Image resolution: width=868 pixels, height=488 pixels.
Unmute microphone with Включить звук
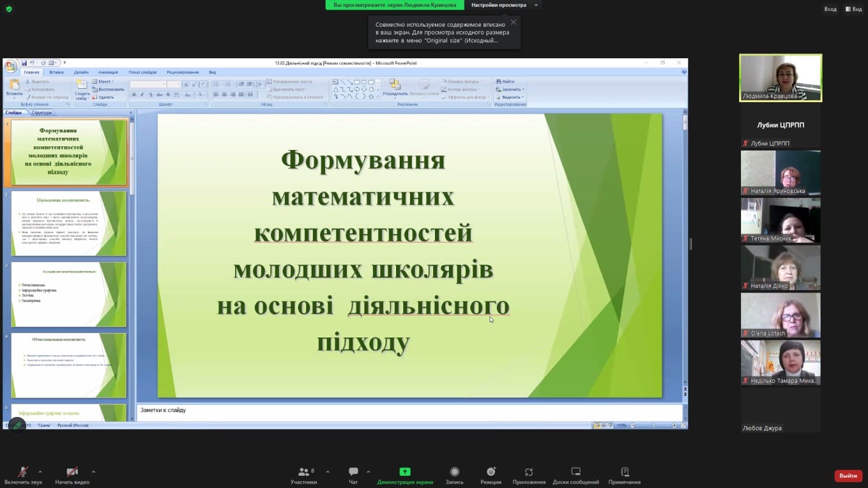(23, 475)
